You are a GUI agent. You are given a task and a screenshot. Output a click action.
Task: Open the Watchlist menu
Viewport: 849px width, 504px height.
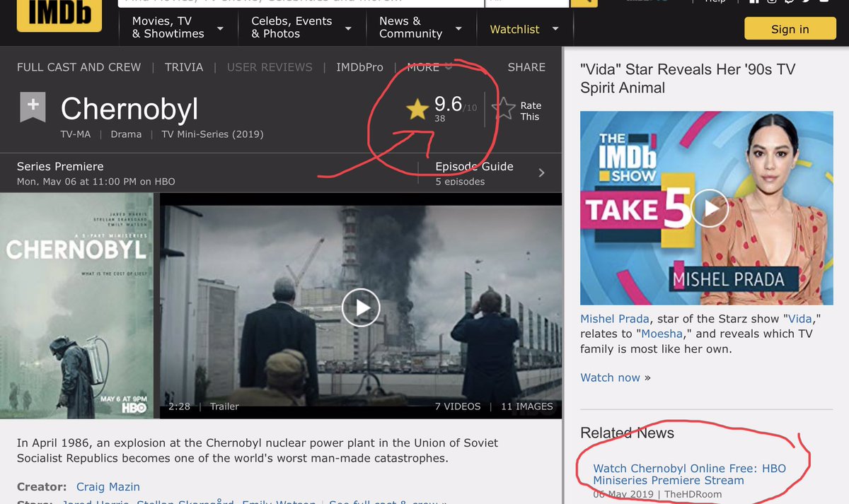point(514,29)
